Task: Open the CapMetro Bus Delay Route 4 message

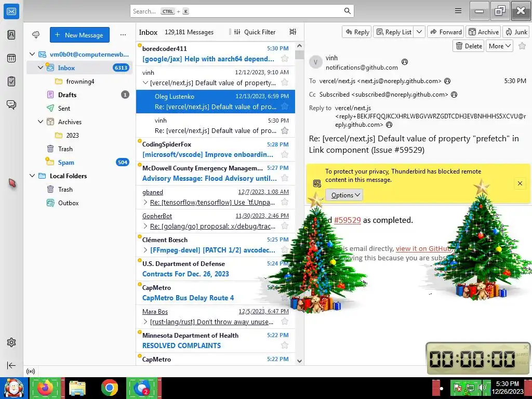Action: pos(216,293)
